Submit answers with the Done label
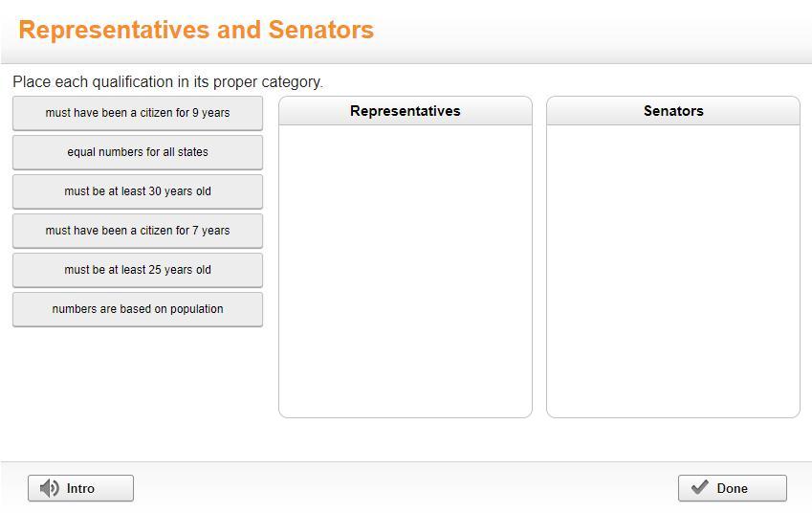Screen dimensions: 812x513 click(733, 488)
